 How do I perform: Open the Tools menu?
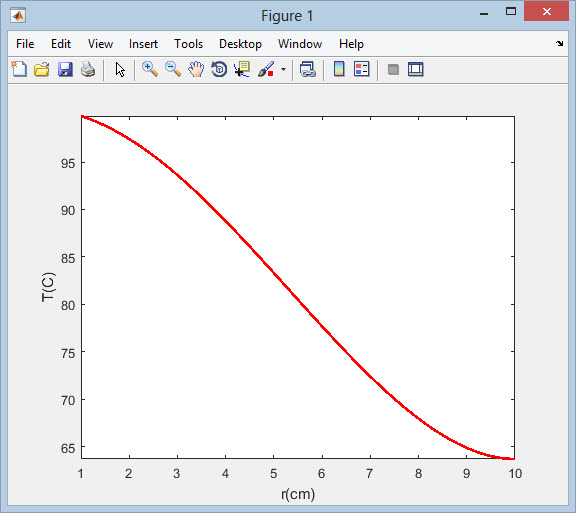point(188,44)
